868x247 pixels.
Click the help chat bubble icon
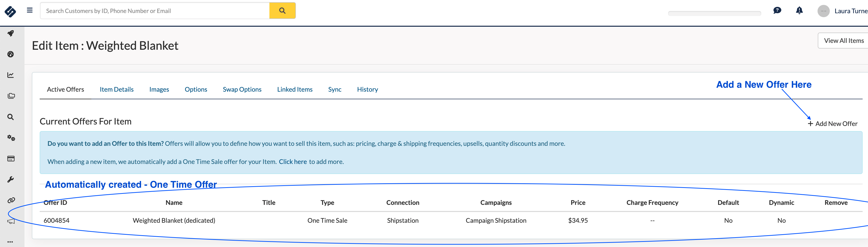pos(777,11)
